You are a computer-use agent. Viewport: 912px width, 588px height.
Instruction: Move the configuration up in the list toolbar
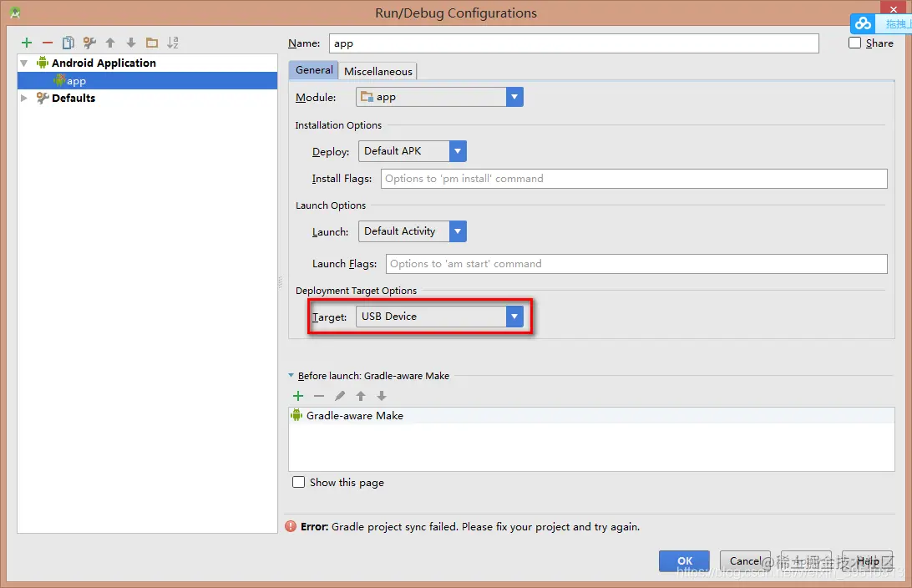[x=110, y=43]
